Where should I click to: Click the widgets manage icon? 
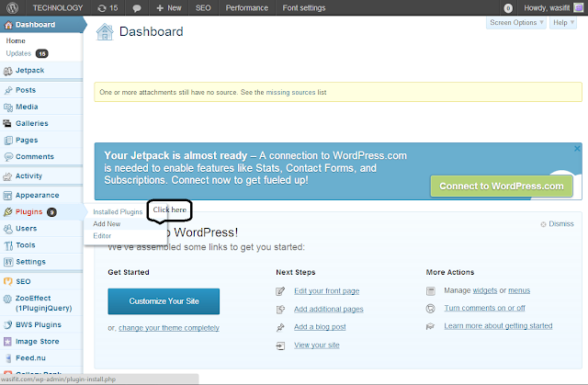[431, 291]
